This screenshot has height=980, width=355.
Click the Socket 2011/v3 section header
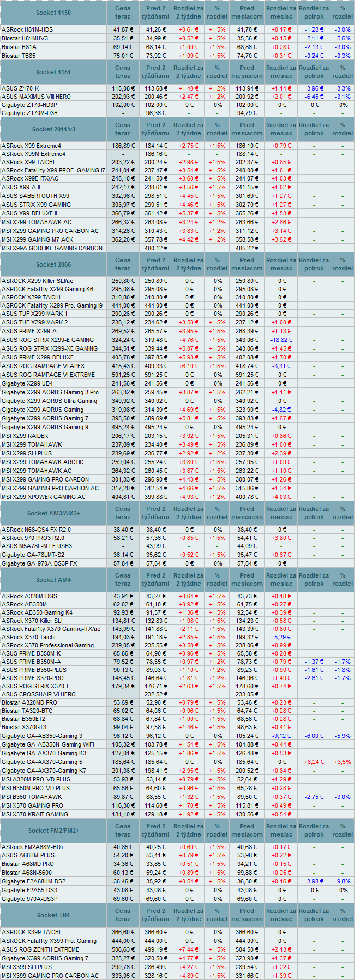(x=53, y=129)
